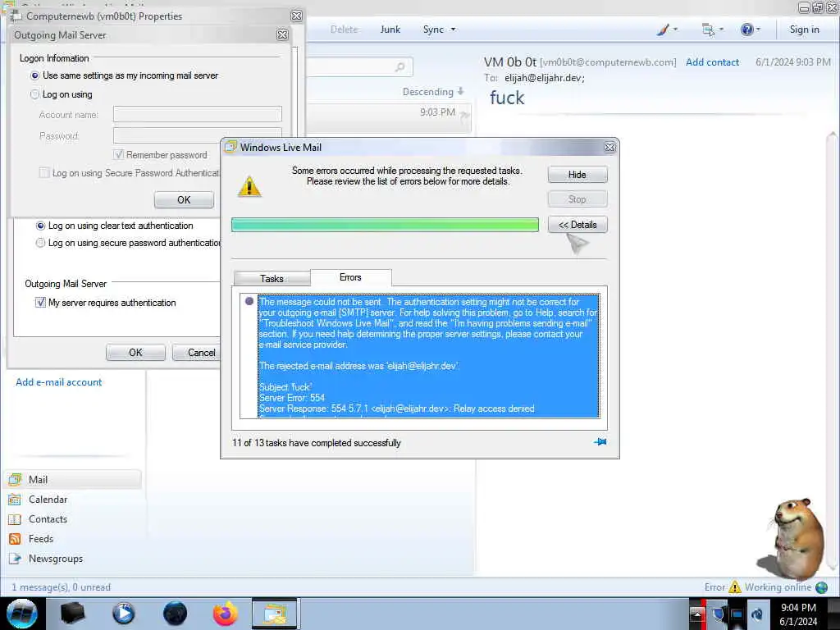This screenshot has height=630, width=840.
Task: Click Delete in the toolbar
Action: click(x=344, y=30)
